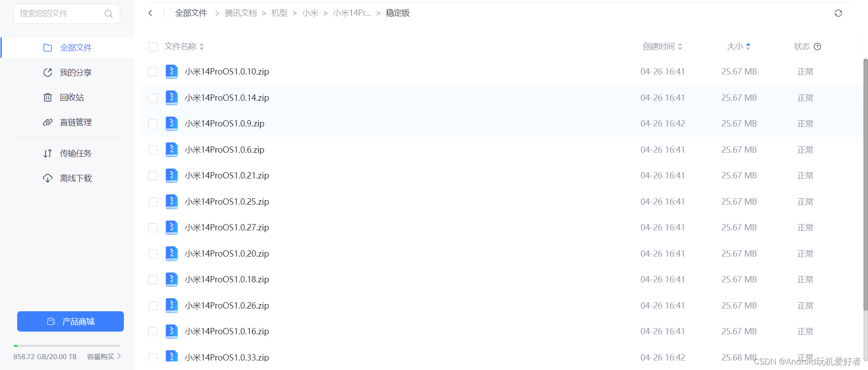Click zip icon of 小米14ProOS1.0.25.zip
This screenshot has height=370, width=868.
(172, 201)
